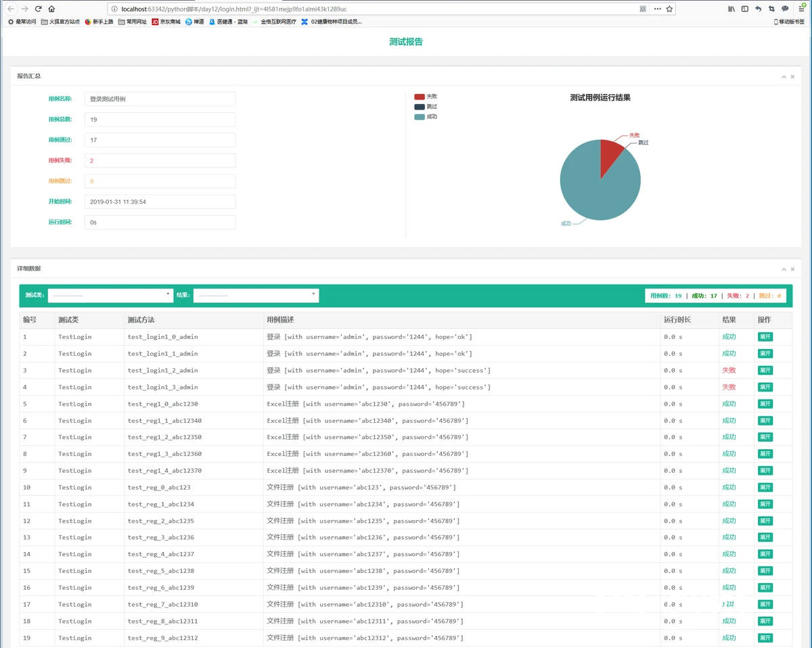Image resolution: width=812 pixels, height=648 pixels.
Task: Open the QR code icon in address bar
Action: pyautogui.click(x=643, y=9)
